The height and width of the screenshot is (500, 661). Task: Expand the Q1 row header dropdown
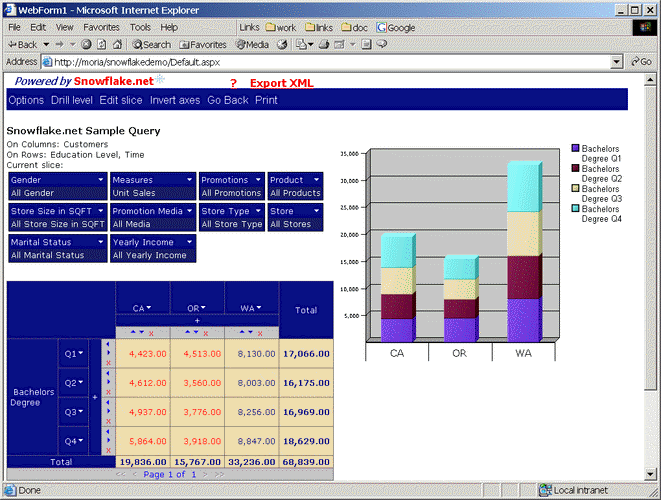tap(81, 353)
